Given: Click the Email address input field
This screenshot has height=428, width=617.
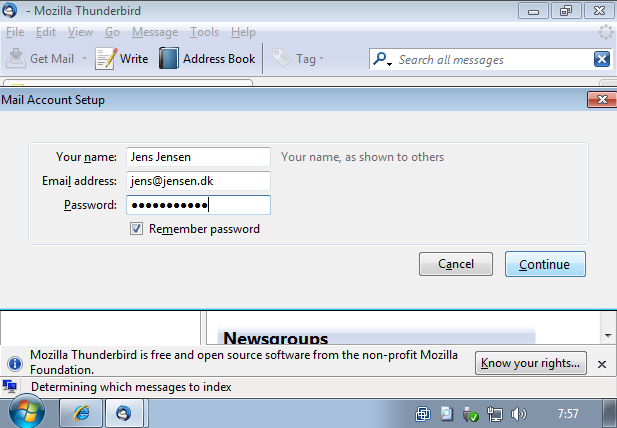Looking at the screenshot, I should pyautogui.click(x=198, y=181).
